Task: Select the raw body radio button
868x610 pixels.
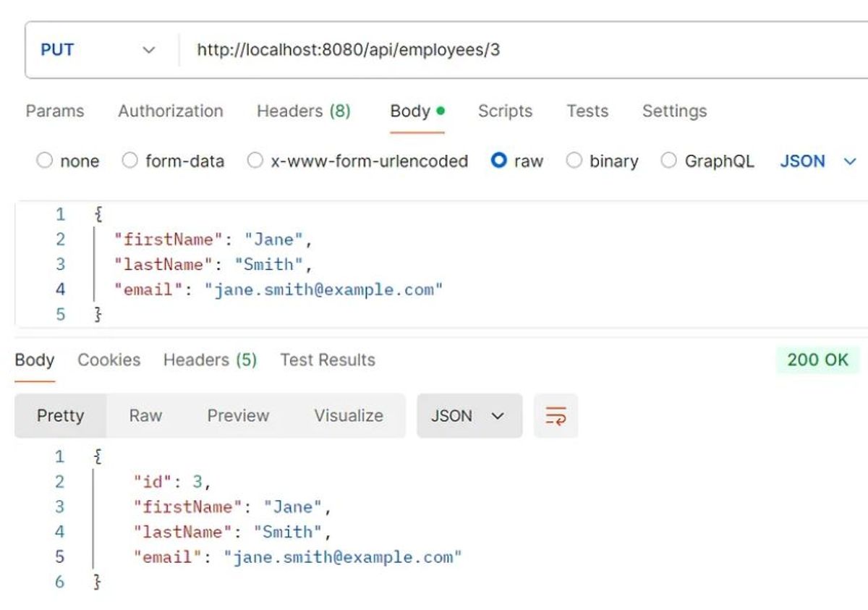Action: (499, 161)
